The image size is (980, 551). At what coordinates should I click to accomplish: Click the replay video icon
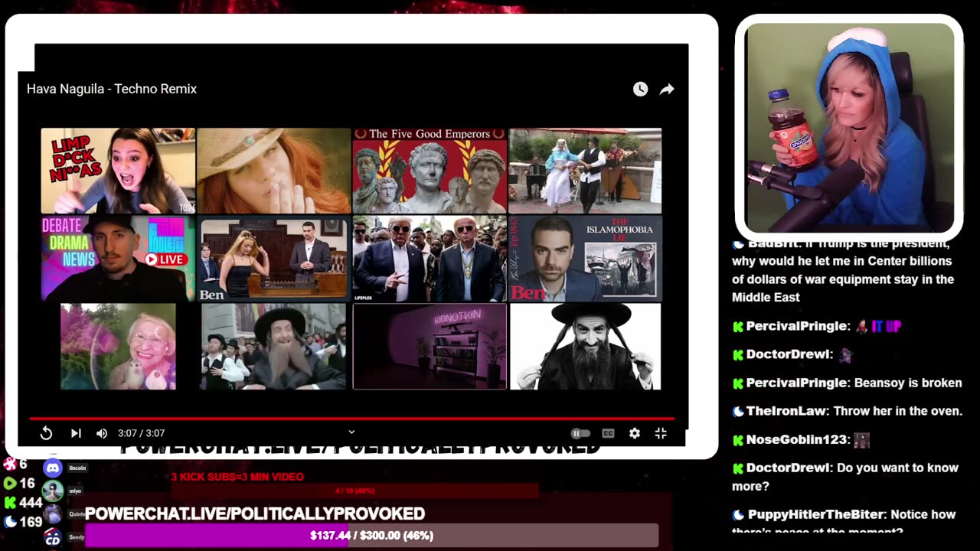(46, 433)
